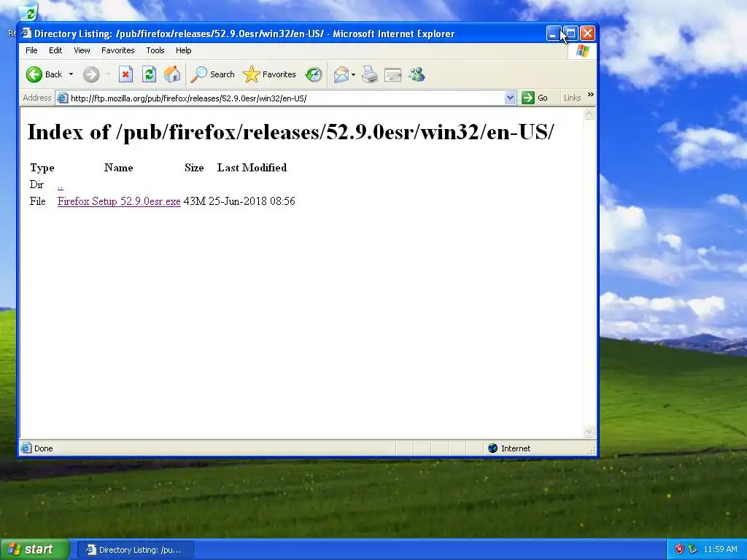747x560 pixels.
Task: Open the File menu
Action: tap(31, 50)
